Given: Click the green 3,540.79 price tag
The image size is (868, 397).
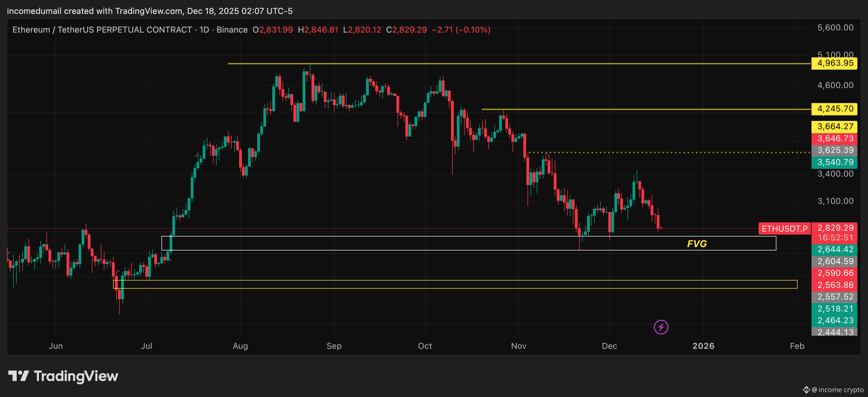Looking at the screenshot, I should (x=835, y=162).
